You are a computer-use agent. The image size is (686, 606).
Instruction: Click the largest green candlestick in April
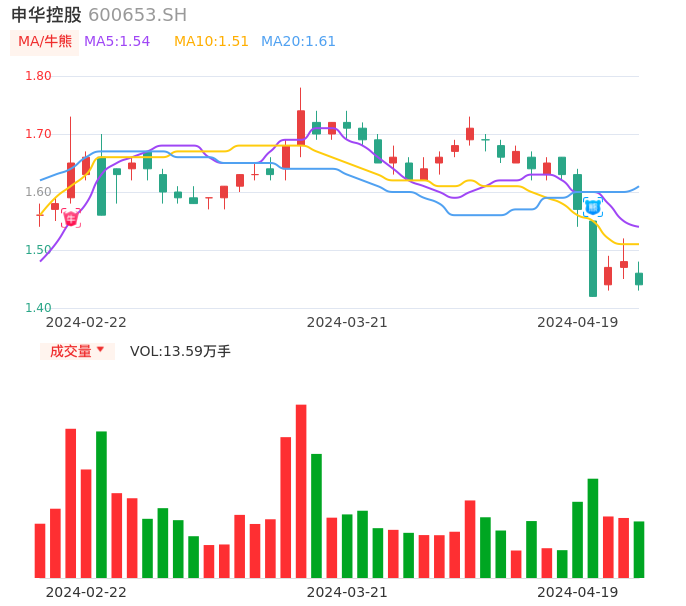pos(593,258)
